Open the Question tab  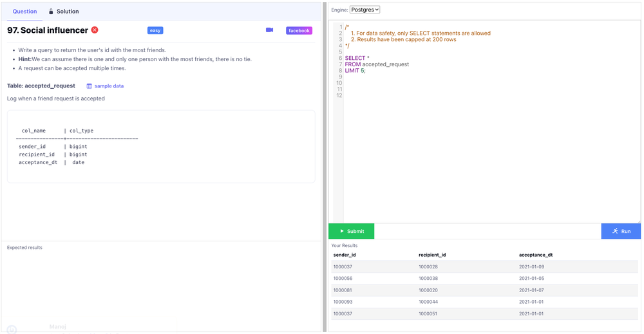click(x=24, y=12)
